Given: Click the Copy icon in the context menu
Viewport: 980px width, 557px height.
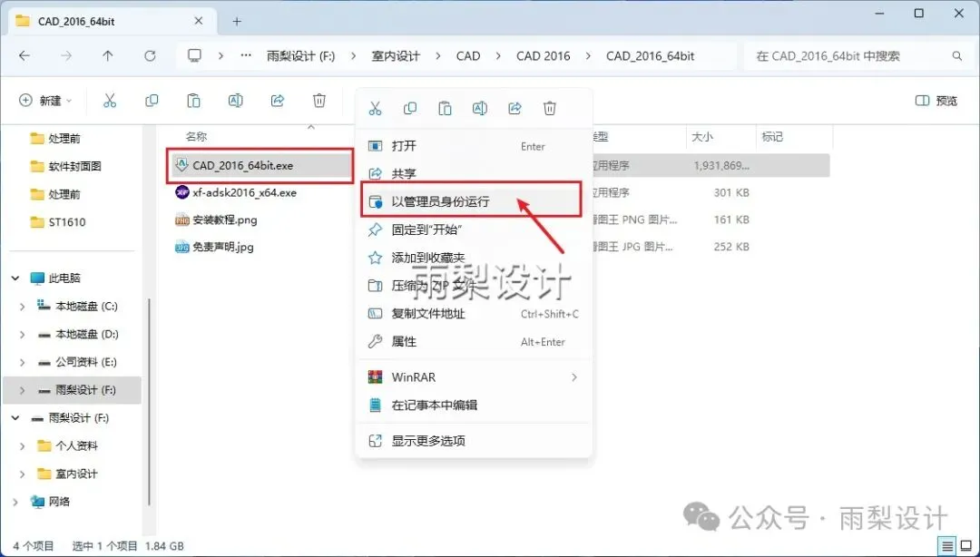Looking at the screenshot, I should point(410,109).
